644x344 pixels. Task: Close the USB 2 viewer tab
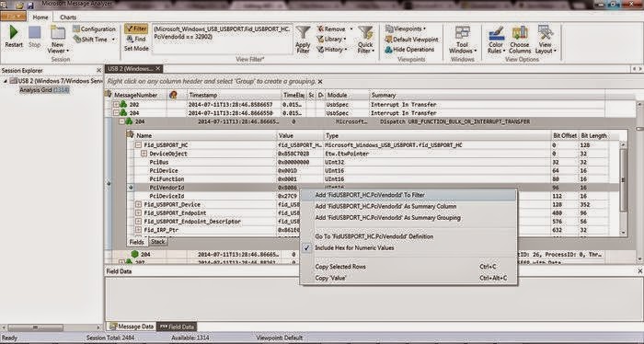point(157,69)
